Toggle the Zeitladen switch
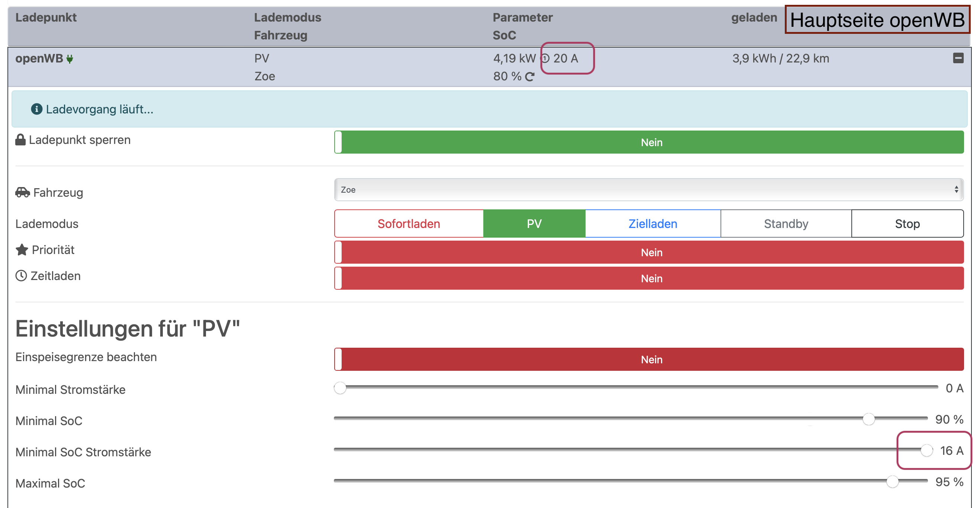Viewport: 980px width, 508px height. click(x=649, y=278)
